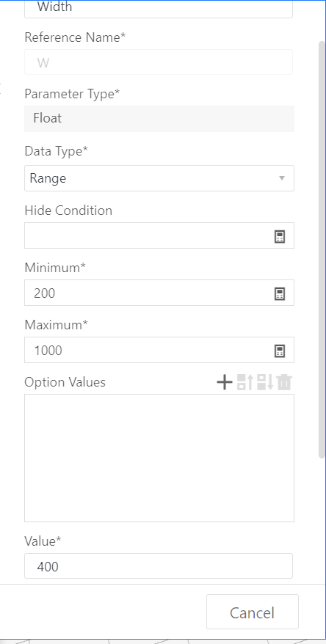This screenshot has width=326, height=644.
Task: Open expression editor for Minimum field
Action: [280, 293]
